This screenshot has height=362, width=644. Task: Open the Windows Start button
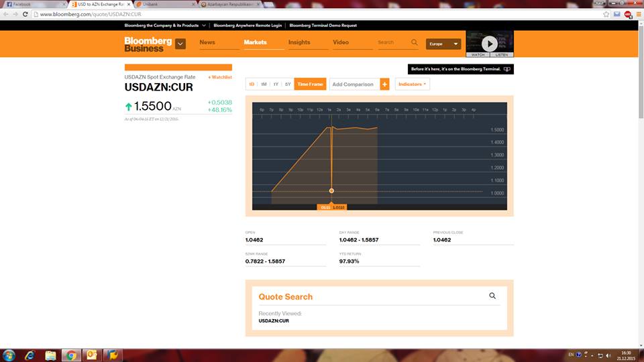pos(9,355)
